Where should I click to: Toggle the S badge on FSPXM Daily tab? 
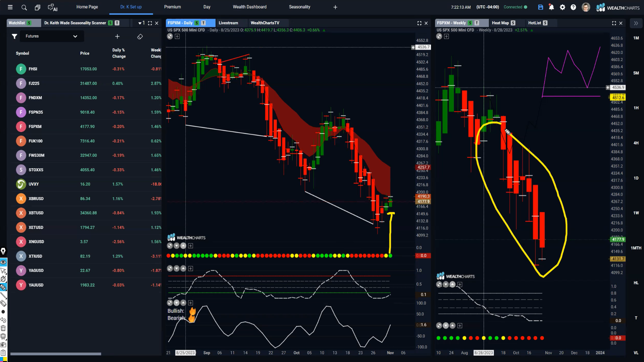coord(197,23)
